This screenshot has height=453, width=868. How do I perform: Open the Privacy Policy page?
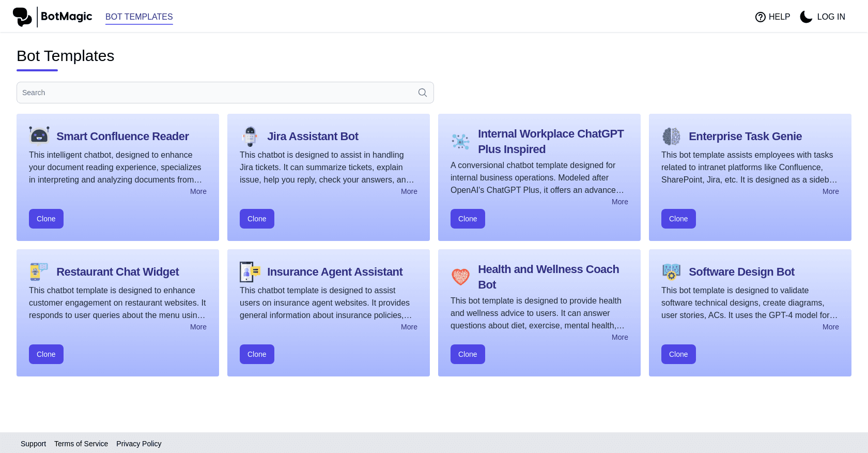(138, 443)
